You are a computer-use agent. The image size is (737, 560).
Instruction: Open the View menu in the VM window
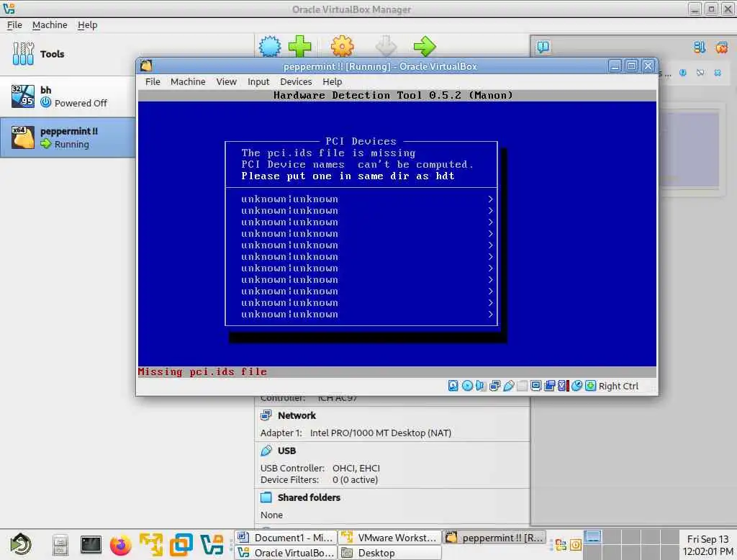click(226, 82)
